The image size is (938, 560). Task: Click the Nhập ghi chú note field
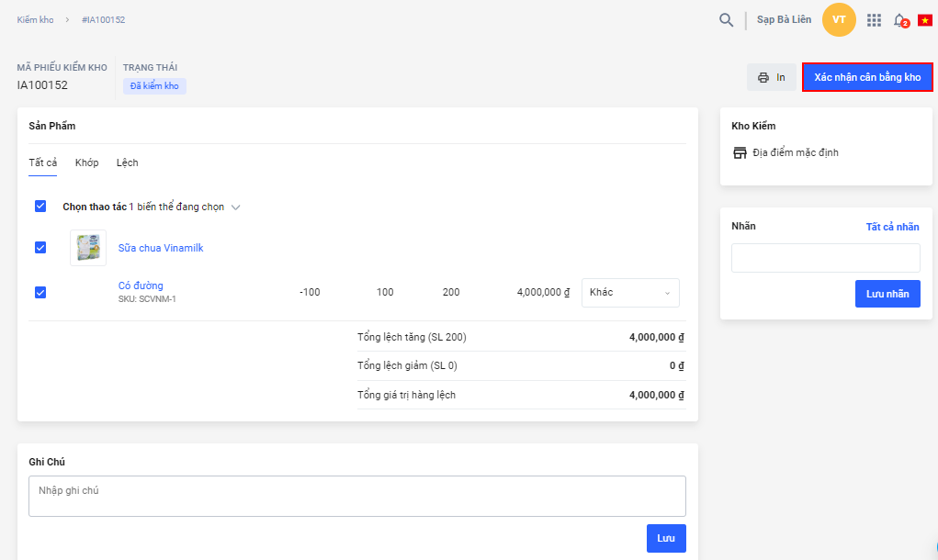(356, 496)
